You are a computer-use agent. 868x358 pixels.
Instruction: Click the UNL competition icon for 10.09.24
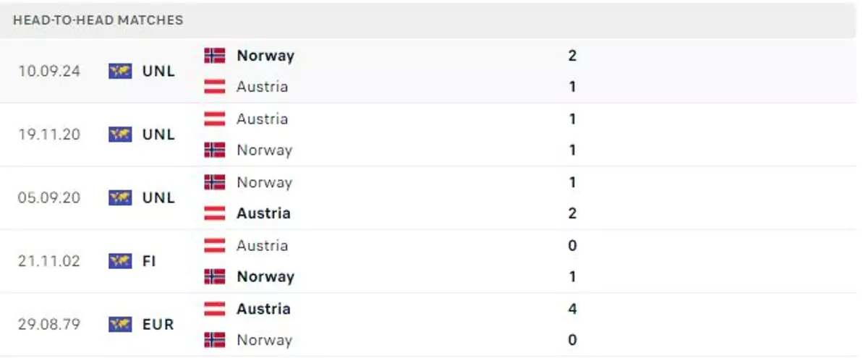(120, 71)
